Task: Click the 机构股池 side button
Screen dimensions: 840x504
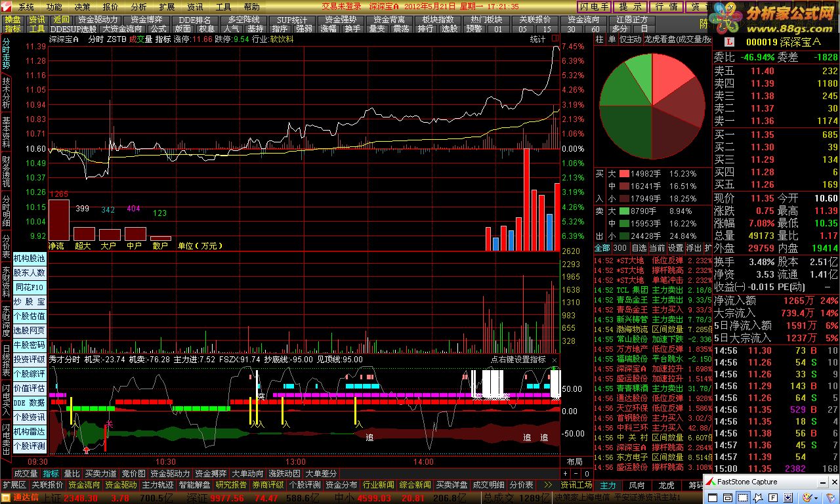Action: tap(30, 259)
